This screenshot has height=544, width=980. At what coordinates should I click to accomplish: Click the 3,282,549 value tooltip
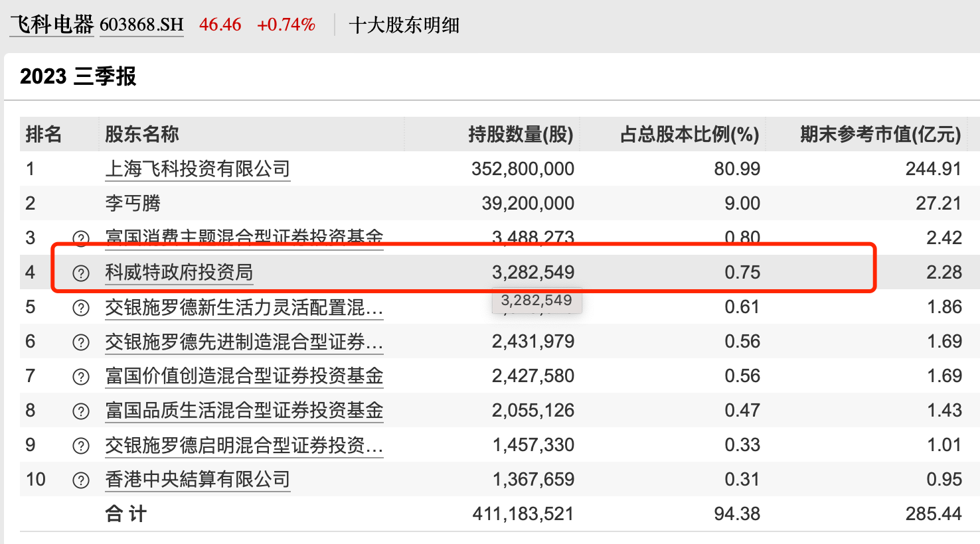(536, 300)
